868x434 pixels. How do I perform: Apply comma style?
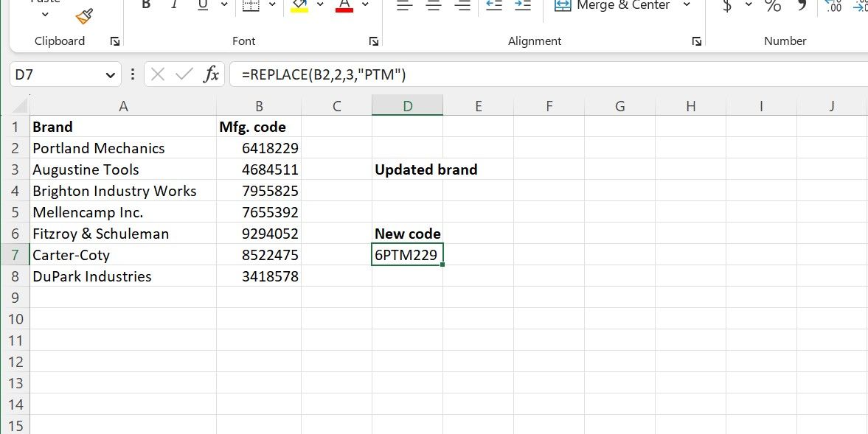pos(801,5)
